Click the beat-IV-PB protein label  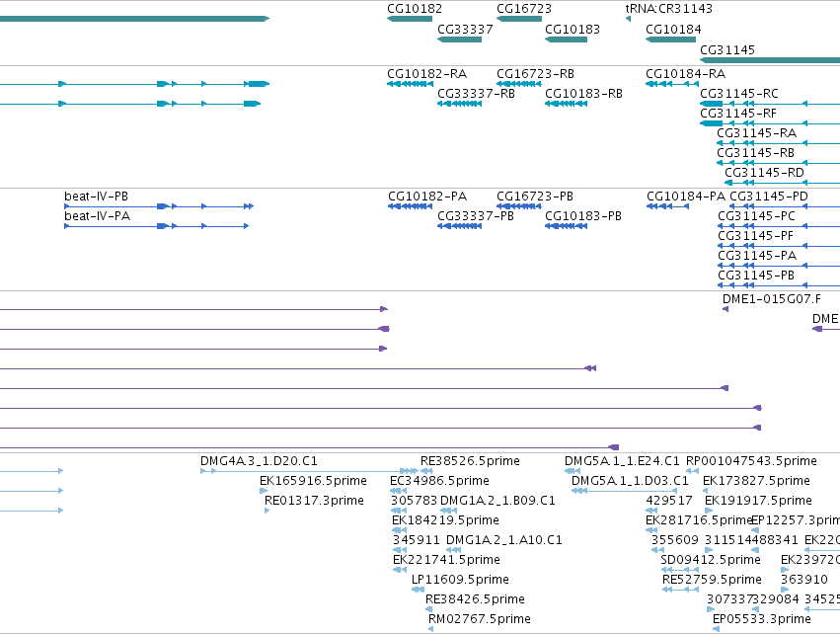click(x=96, y=197)
